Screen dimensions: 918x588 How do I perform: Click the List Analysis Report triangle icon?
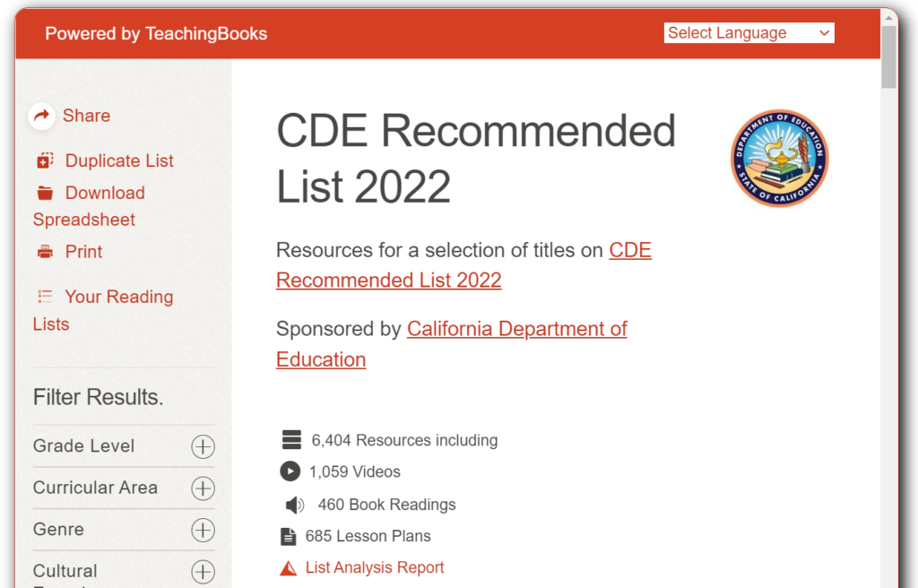[x=288, y=568]
